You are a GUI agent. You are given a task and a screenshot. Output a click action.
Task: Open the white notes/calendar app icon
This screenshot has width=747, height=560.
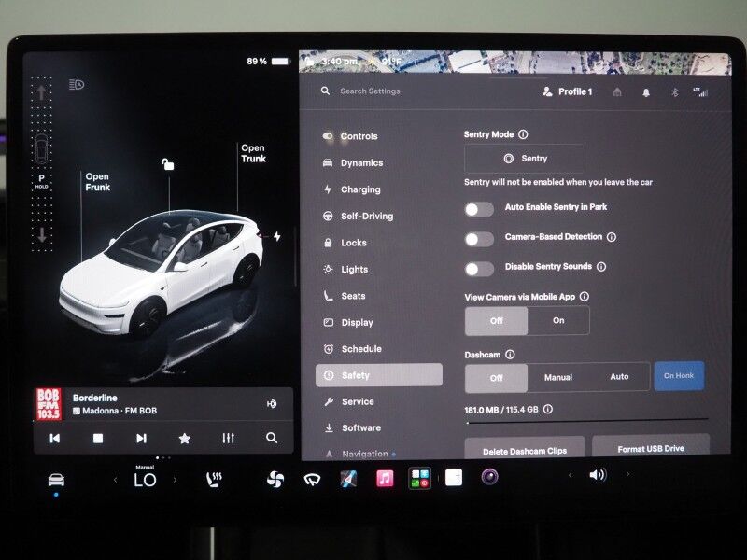point(454,477)
